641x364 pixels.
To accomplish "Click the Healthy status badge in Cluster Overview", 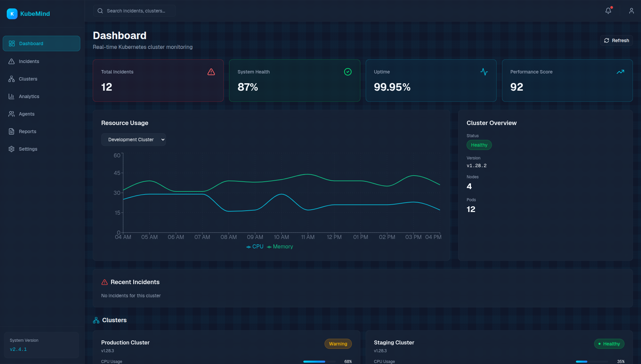I will [x=479, y=145].
